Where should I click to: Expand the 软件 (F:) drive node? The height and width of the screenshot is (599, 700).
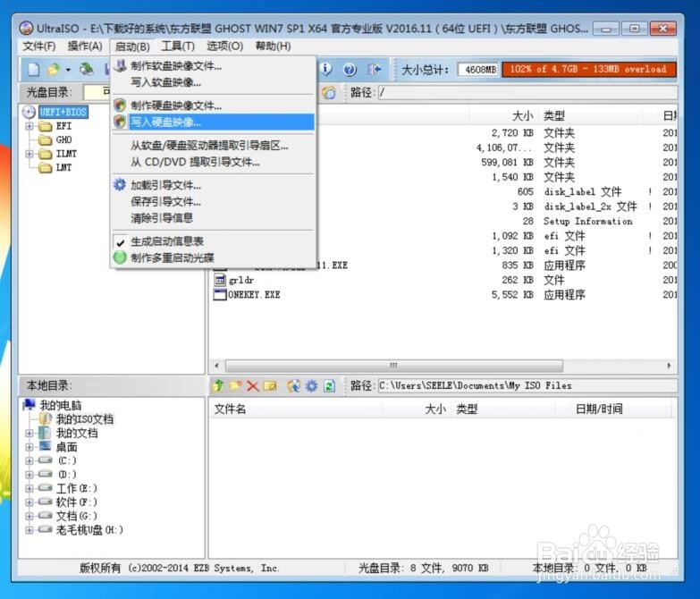click(30, 502)
